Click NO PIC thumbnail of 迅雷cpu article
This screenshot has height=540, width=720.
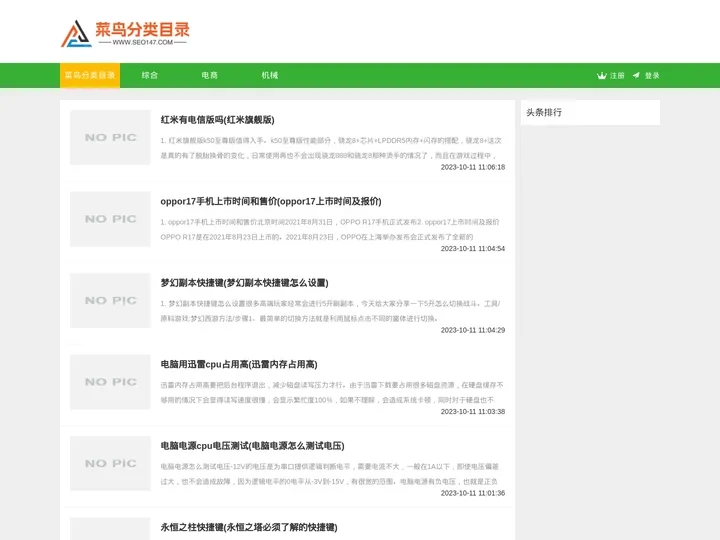[x=110, y=382]
